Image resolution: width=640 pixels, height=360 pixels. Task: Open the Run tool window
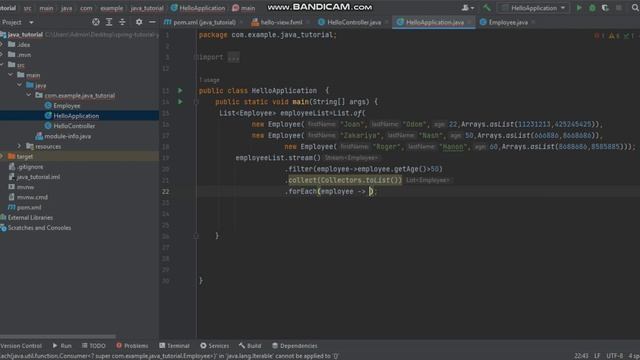[x=62, y=346]
